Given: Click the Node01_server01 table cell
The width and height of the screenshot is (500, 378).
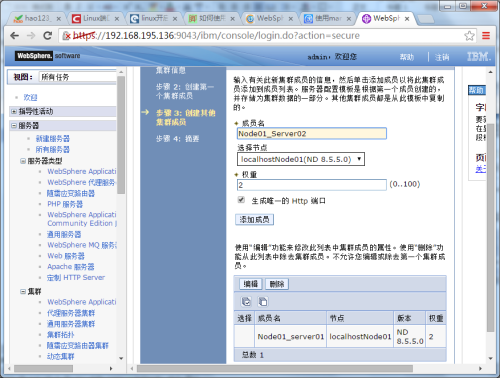Looking at the screenshot, I should coord(291,337).
